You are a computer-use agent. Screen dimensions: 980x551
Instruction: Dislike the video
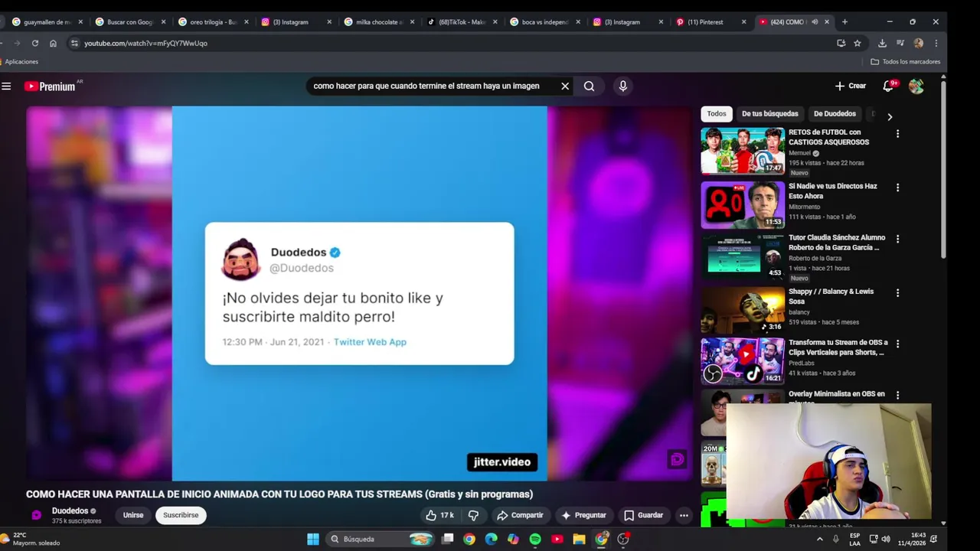(473, 515)
